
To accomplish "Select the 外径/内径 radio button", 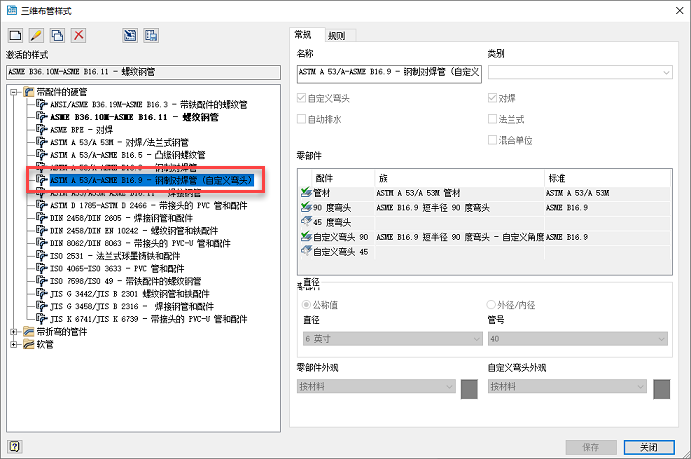I will 490,304.
